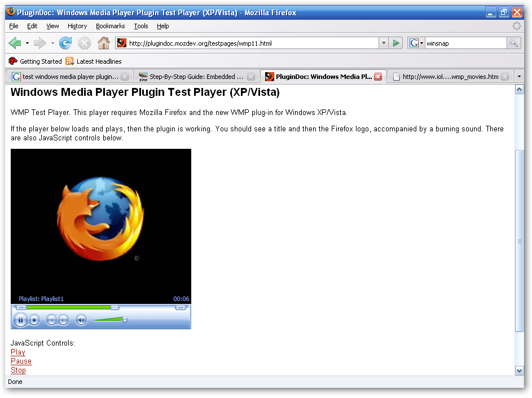The height and width of the screenshot is (398, 532).
Task: Click the fast forward button on seek bar
Action: pos(181,307)
